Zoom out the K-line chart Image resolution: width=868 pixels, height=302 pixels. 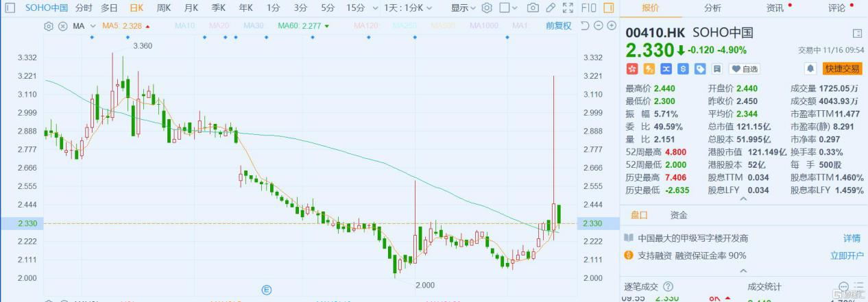pos(597,26)
